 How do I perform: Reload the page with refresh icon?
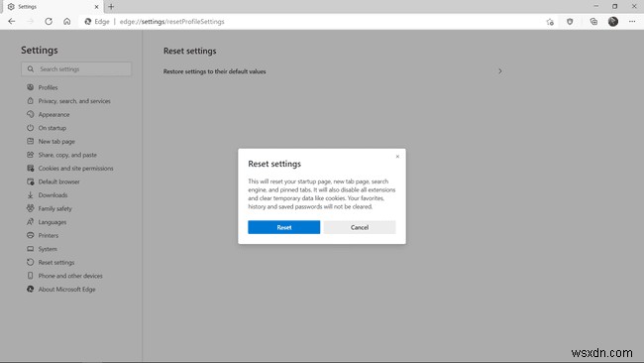49,22
